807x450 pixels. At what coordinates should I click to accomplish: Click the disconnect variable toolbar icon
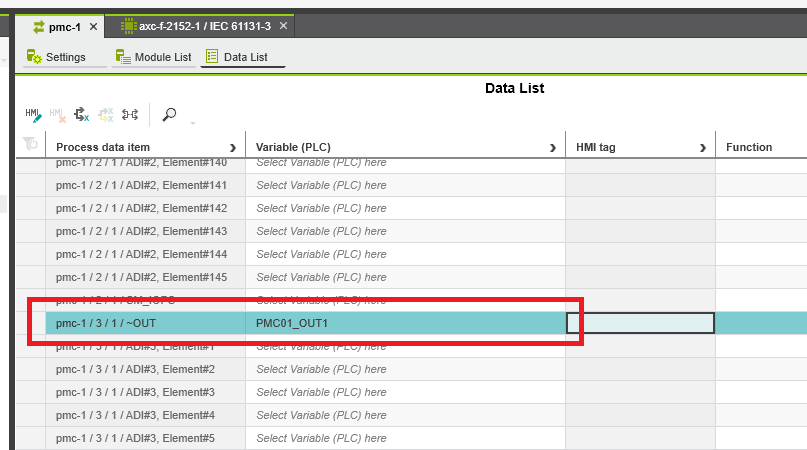[81, 115]
